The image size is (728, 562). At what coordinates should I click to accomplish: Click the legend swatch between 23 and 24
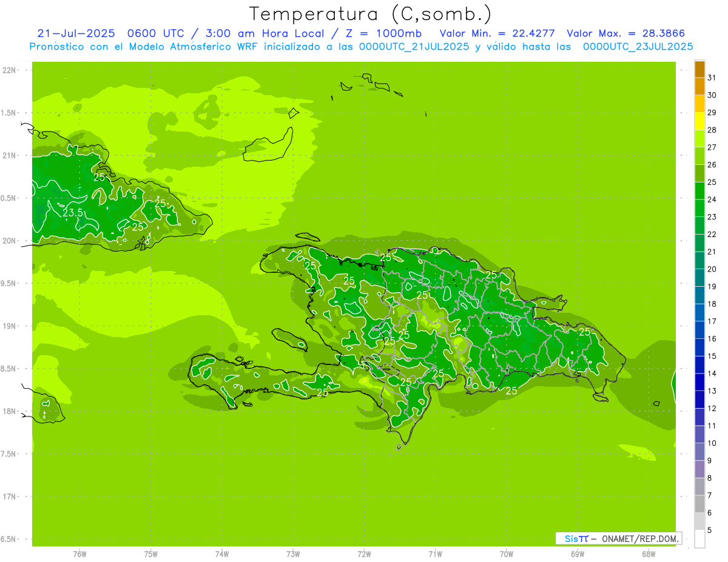[699, 209]
